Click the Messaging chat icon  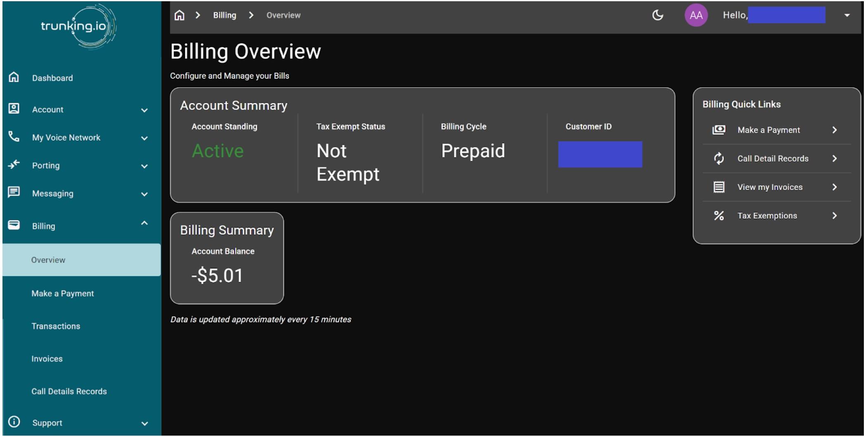[x=14, y=193]
